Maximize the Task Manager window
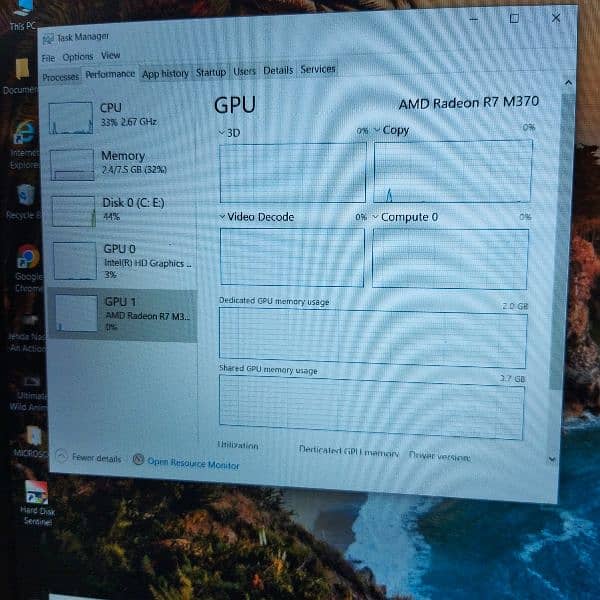 pos(514,18)
